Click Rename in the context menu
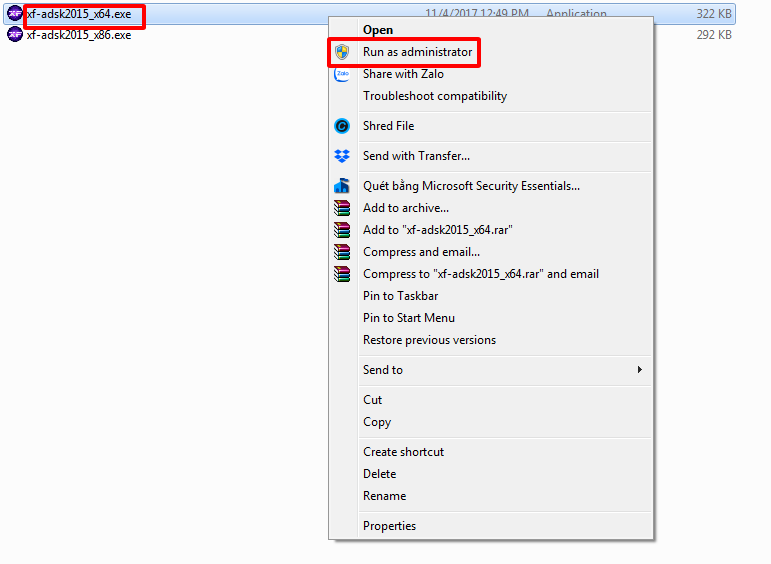771x564 pixels. pos(384,496)
